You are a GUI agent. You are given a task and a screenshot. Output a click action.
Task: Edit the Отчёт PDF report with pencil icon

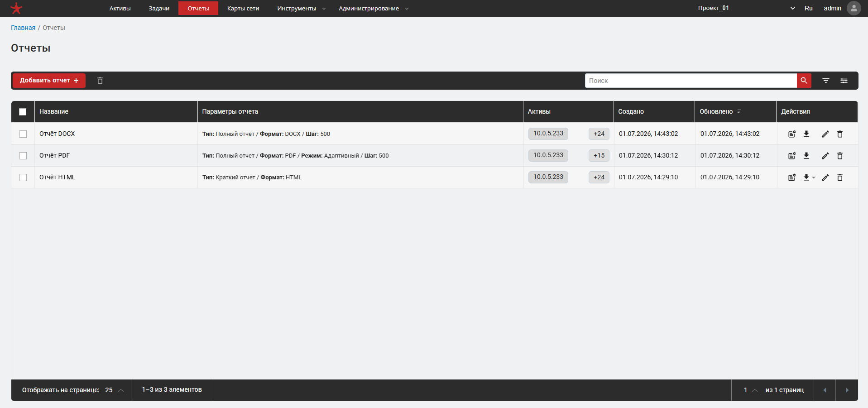(825, 156)
